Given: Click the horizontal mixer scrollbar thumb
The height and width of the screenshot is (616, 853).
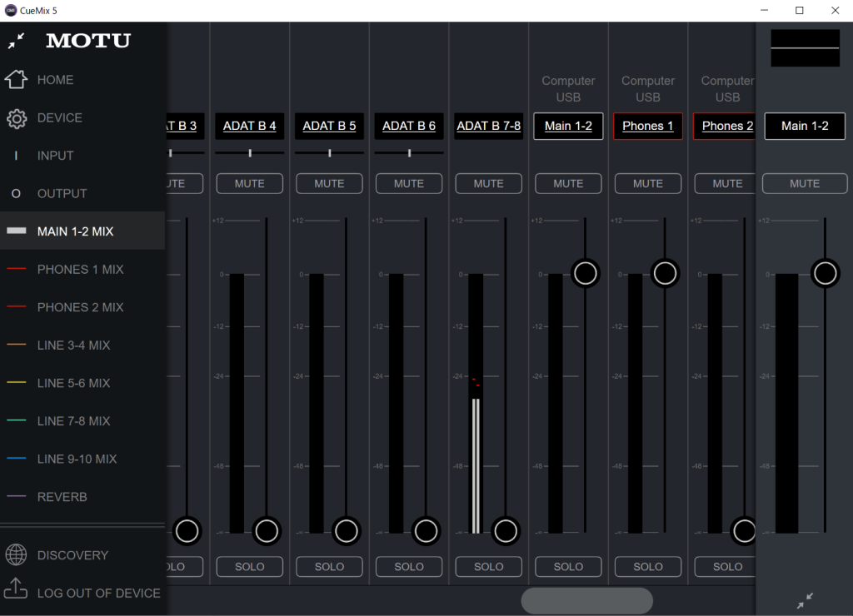Looking at the screenshot, I should coord(586,600).
